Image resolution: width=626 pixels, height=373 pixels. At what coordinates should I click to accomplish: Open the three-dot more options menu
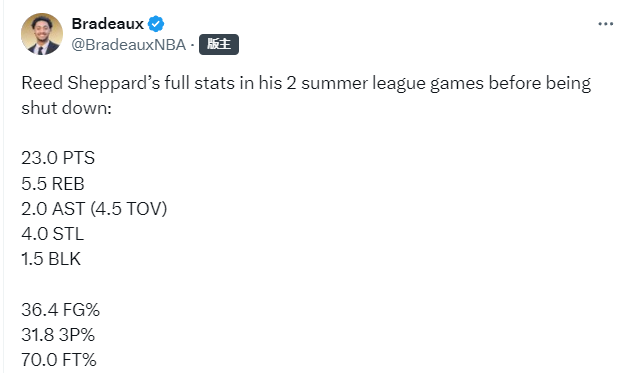point(605,24)
